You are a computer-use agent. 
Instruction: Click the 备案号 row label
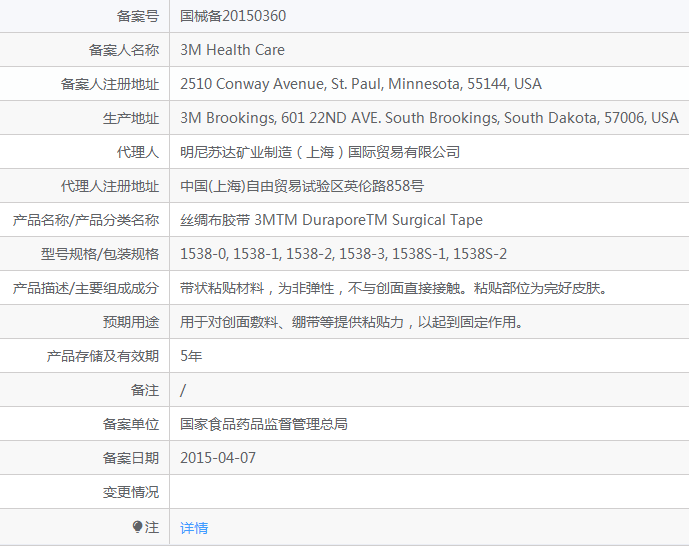(x=138, y=16)
